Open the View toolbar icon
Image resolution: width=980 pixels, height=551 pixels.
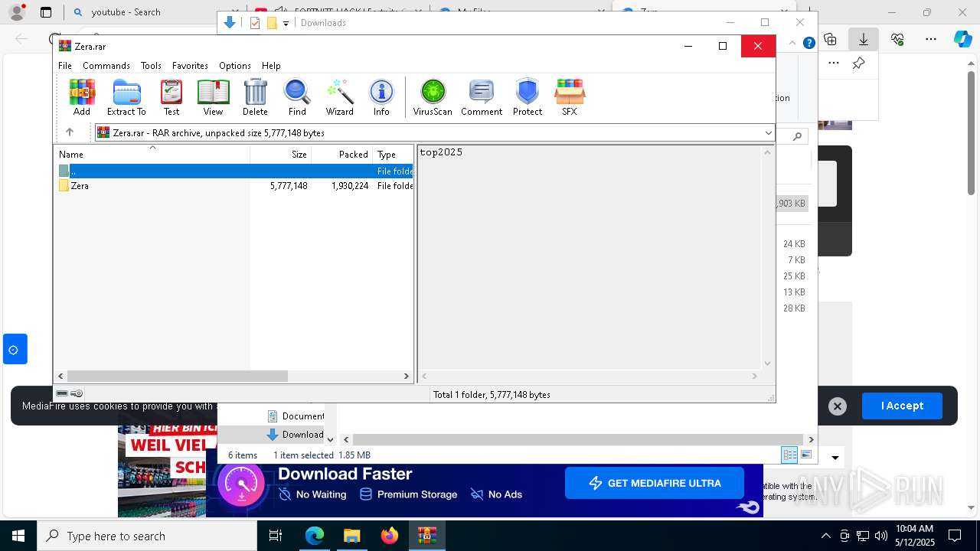coord(213,97)
